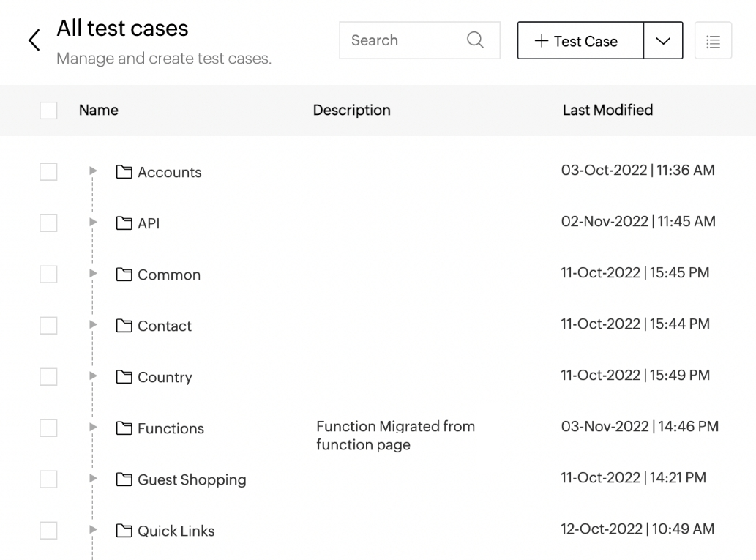Expand the Contact folder arrow

[x=93, y=324]
